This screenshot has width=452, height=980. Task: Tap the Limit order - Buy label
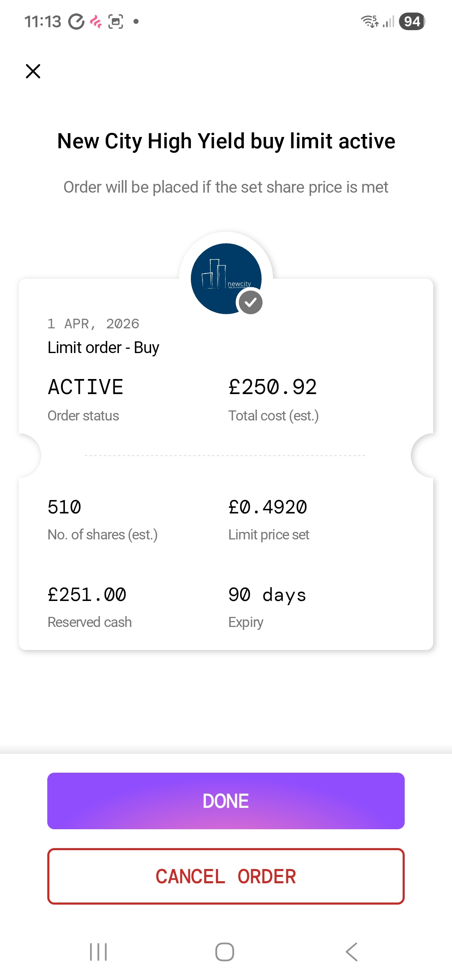103,348
